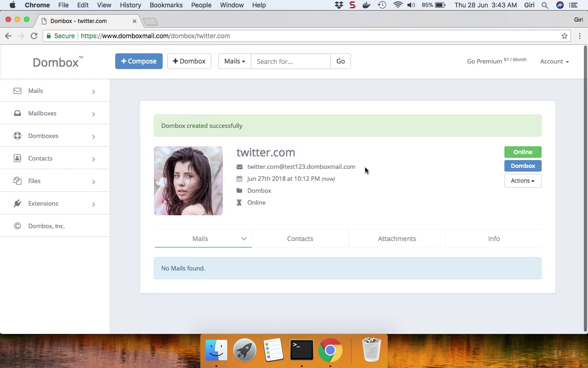Open the Go Premium link
The image size is (588, 368).
[x=497, y=61]
